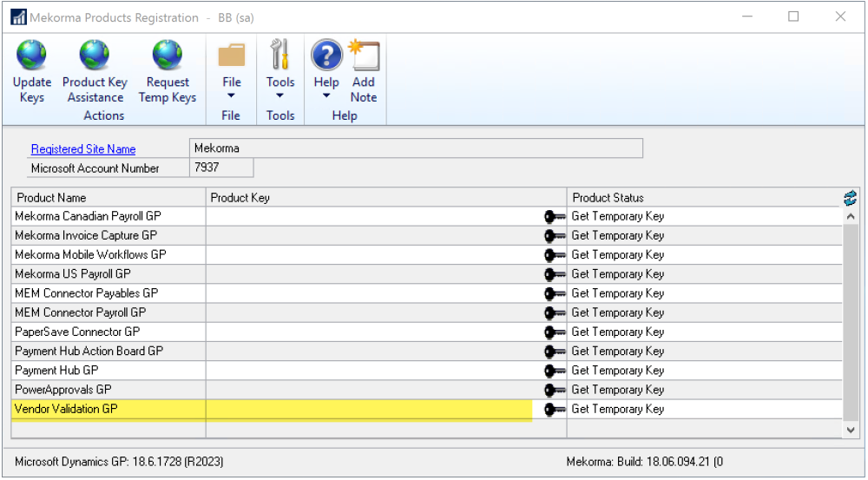Open the Tools wrench icon
868x480 pixels.
tap(280, 55)
